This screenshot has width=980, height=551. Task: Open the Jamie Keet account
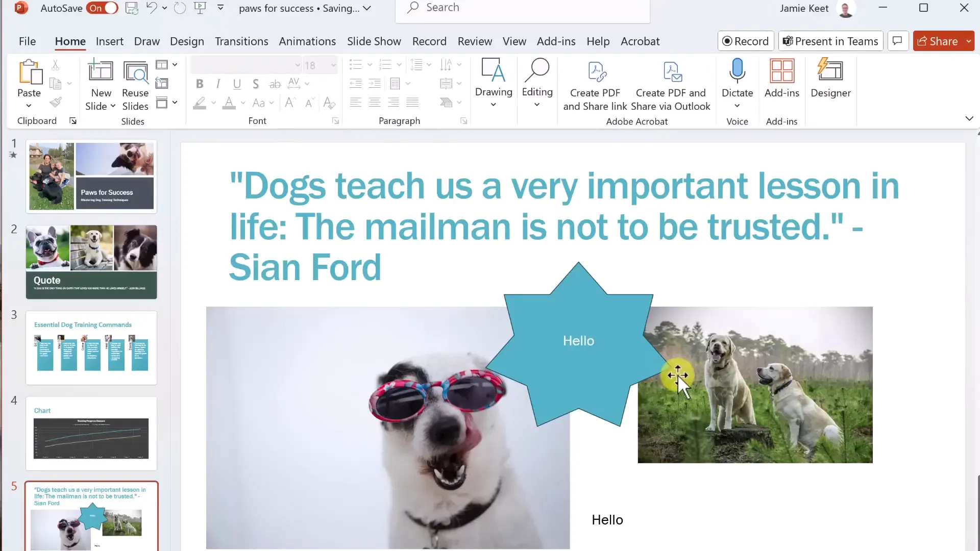[x=817, y=8]
